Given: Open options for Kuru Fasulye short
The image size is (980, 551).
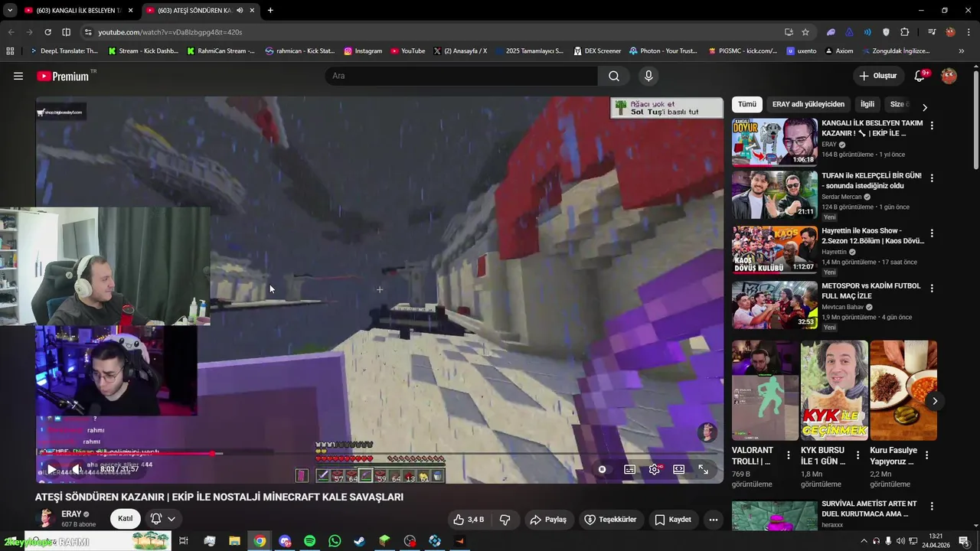Looking at the screenshot, I should click(926, 455).
